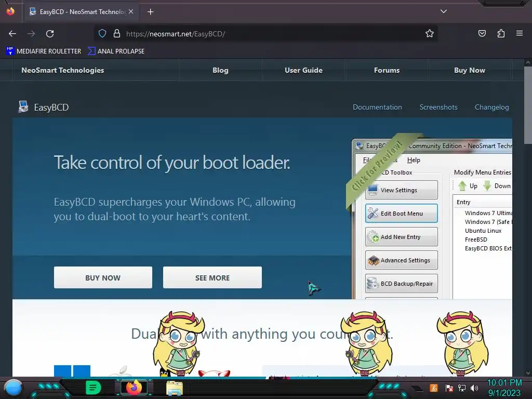Click View Settings in preview screenshot

tap(402, 190)
